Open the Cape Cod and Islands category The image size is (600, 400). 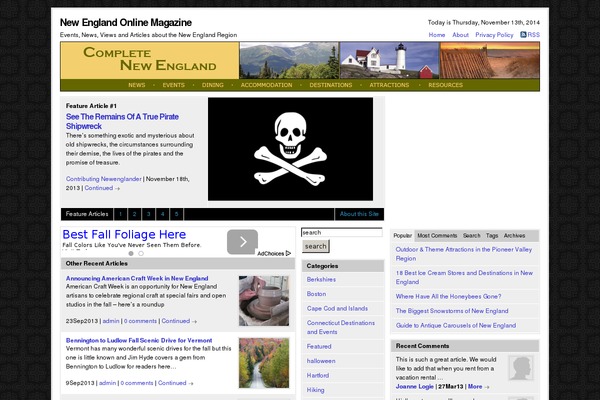337,309
